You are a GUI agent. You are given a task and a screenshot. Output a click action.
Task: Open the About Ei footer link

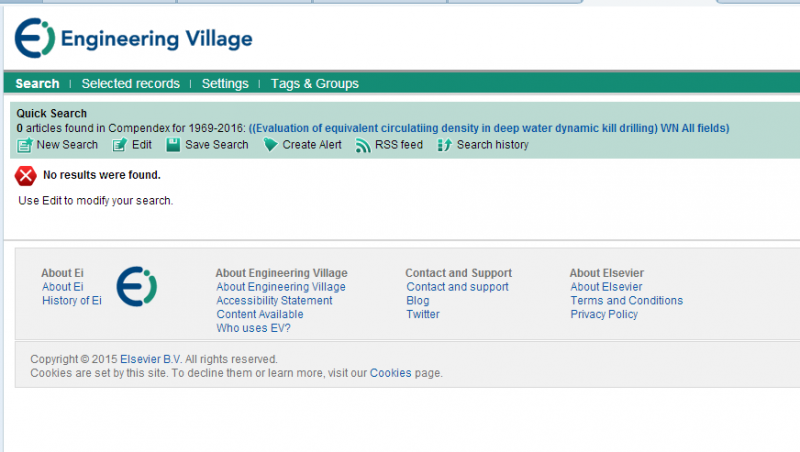tap(63, 287)
